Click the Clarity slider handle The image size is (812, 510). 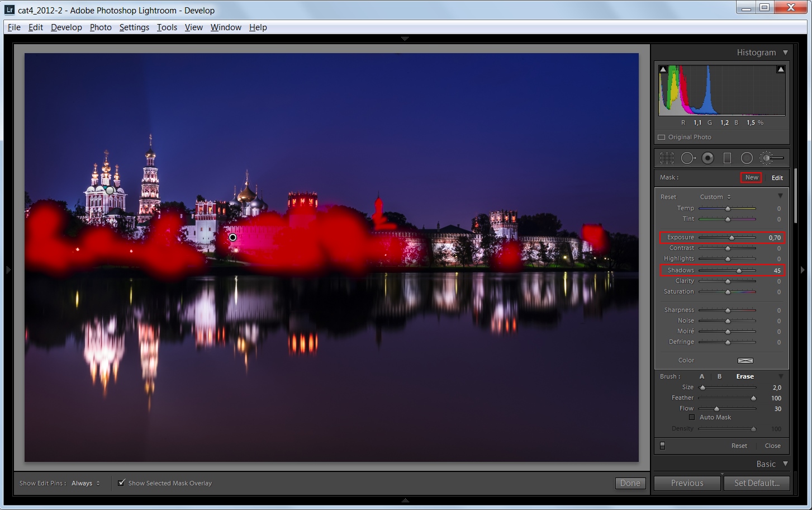[728, 281]
